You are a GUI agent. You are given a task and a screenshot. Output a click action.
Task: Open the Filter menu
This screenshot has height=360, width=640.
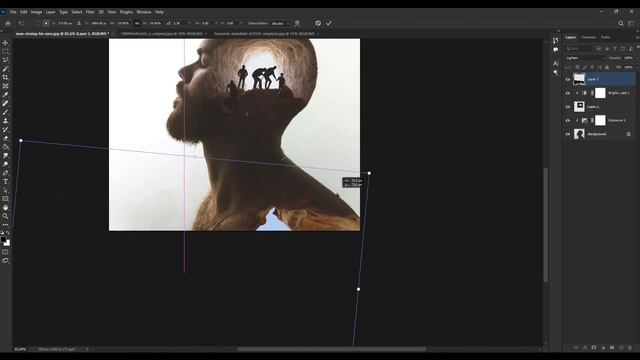[90, 12]
